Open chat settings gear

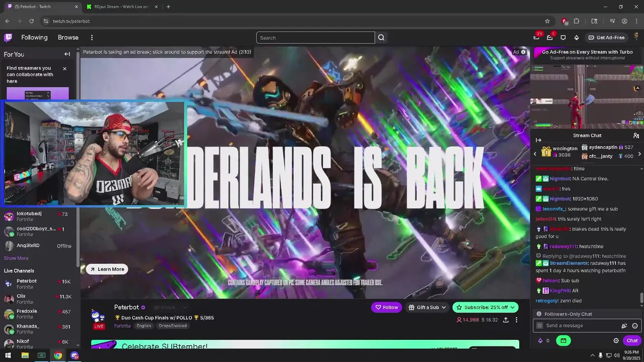[616, 340]
